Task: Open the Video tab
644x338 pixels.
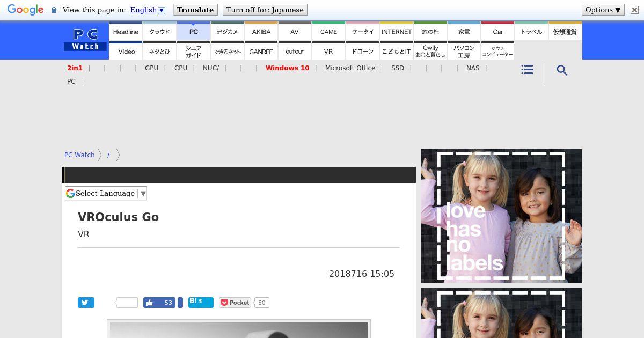Action: [x=126, y=51]
